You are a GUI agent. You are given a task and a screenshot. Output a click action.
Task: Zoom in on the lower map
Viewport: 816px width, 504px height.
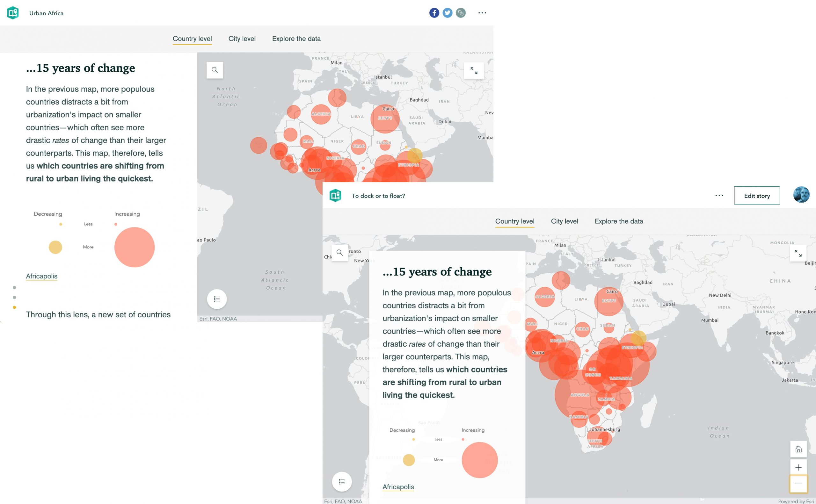pyautogui.click(x=798, y=467)
